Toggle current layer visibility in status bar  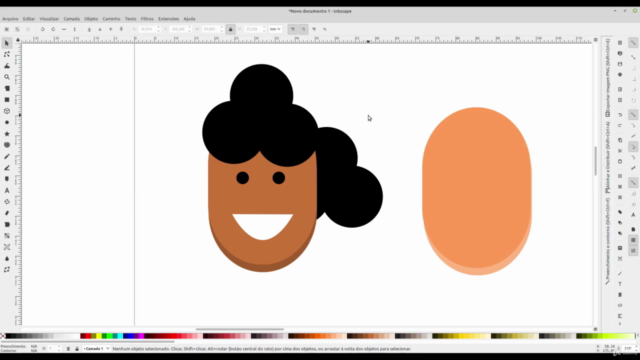[68, 349]
